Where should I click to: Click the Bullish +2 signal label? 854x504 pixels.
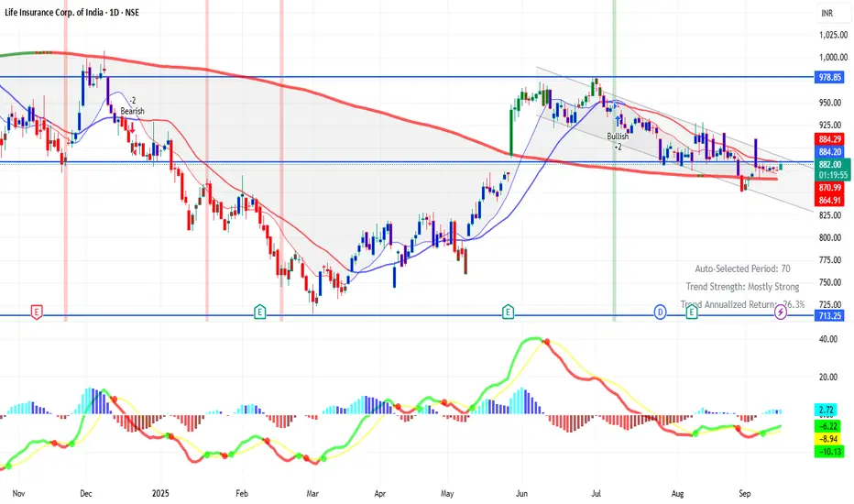pos(618,141)
